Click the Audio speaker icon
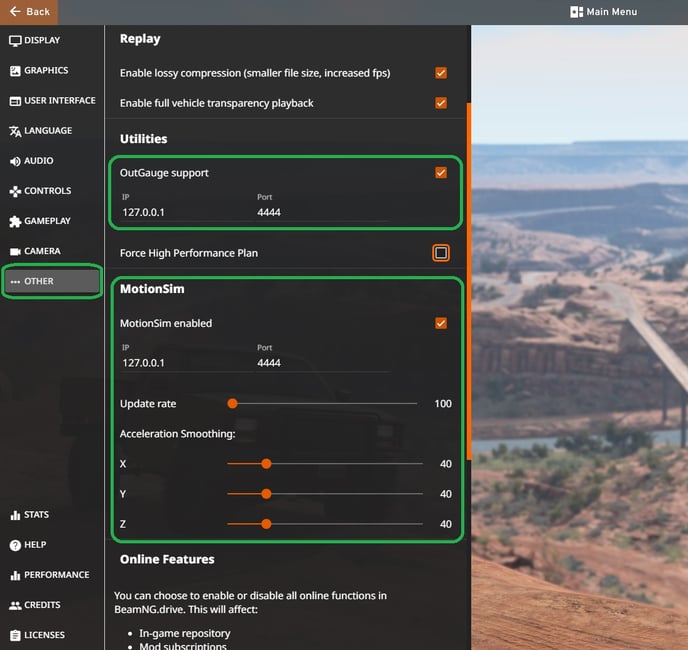 tap(15, 161)
